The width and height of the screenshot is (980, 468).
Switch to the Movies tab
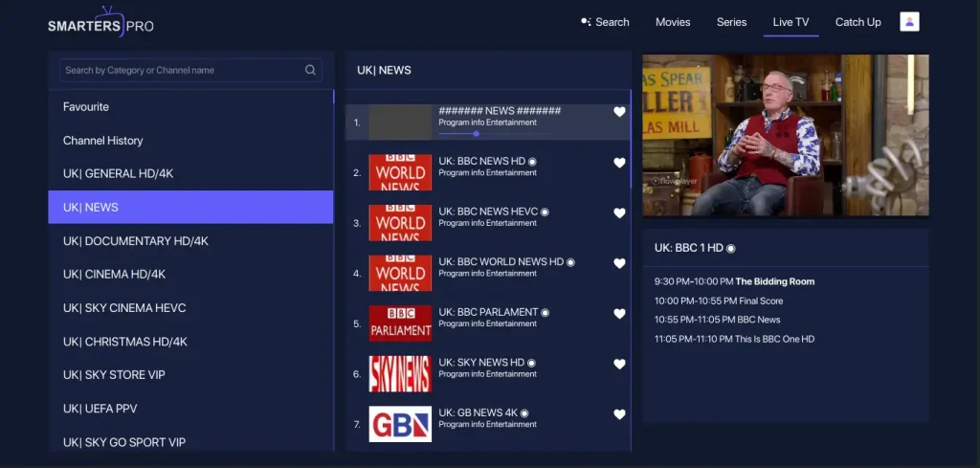click(673, 22)
